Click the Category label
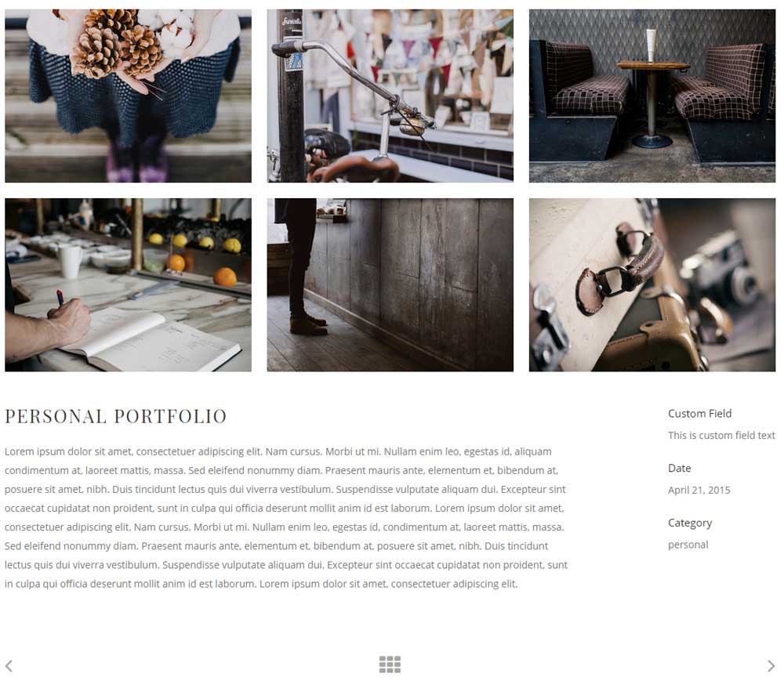This screenshot has width=784, height=688. pos(690,523)
